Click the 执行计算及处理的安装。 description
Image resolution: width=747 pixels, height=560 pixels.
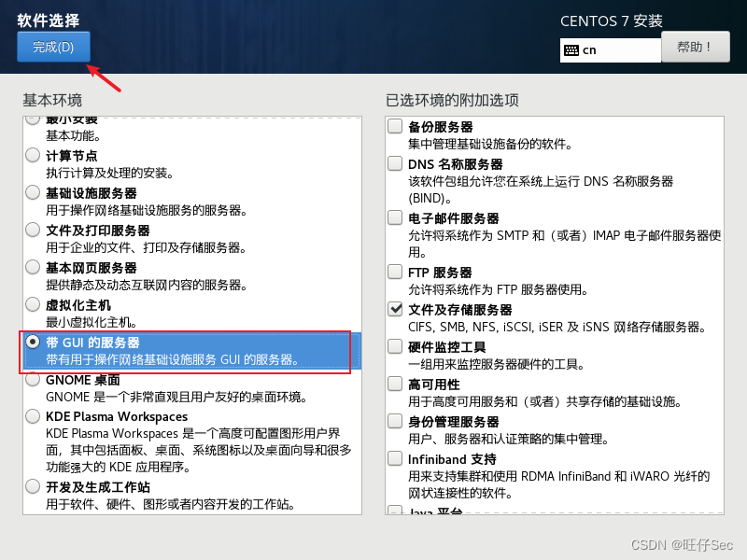tap(109, 173)
